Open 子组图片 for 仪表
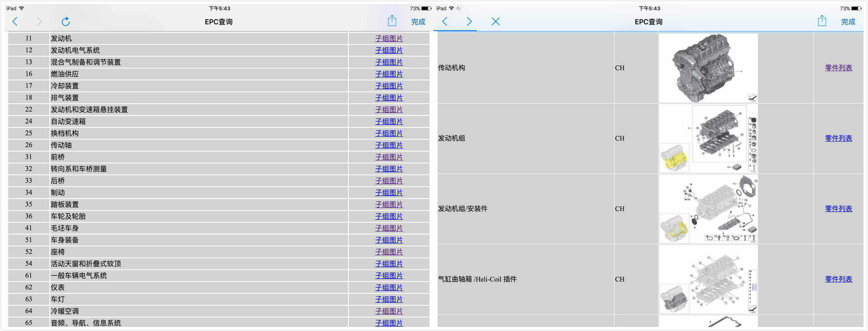 pos(389,288)
